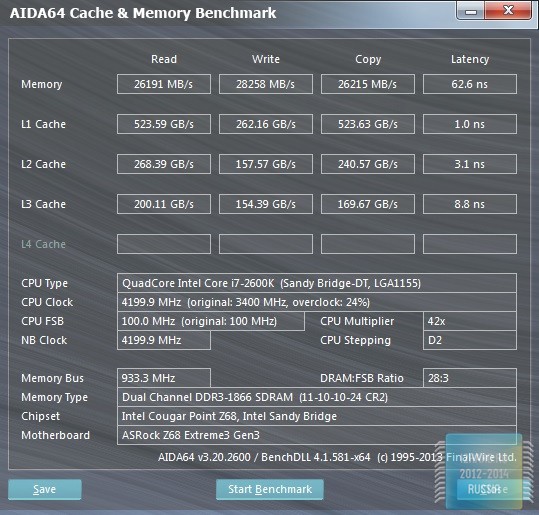
Task: Click the CPU Stepping value D2
Action: click(x=470, y=340)
